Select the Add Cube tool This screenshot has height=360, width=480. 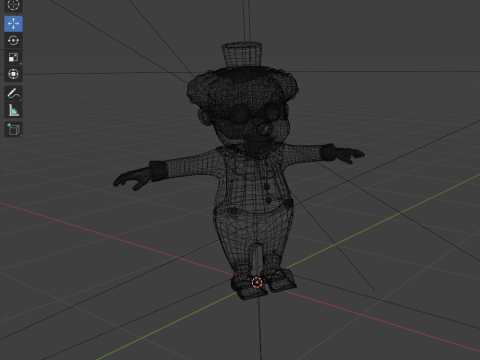13,129
